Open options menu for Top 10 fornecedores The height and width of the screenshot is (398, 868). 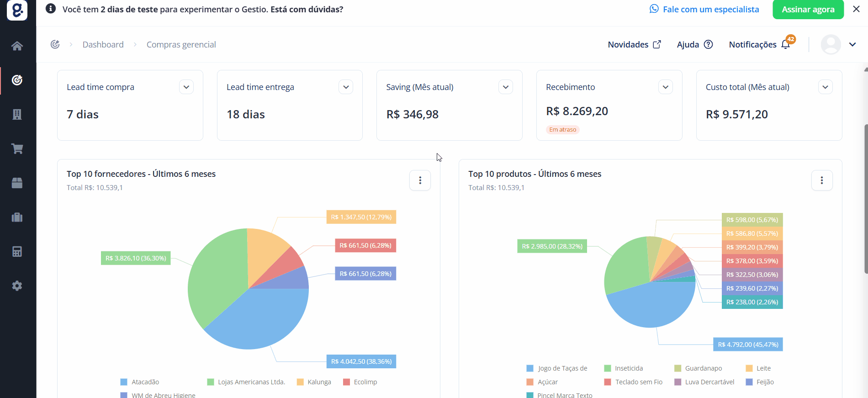point(420,180)
